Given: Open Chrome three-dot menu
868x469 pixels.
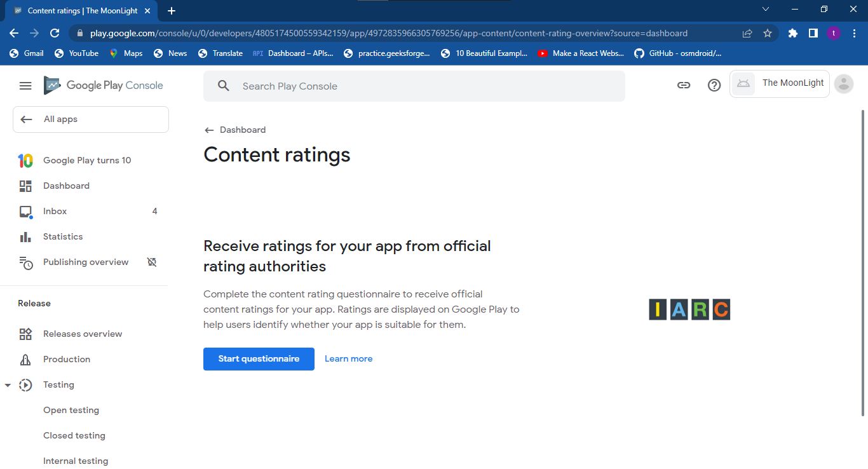Looking at the screenshot, I should point(854,33).
